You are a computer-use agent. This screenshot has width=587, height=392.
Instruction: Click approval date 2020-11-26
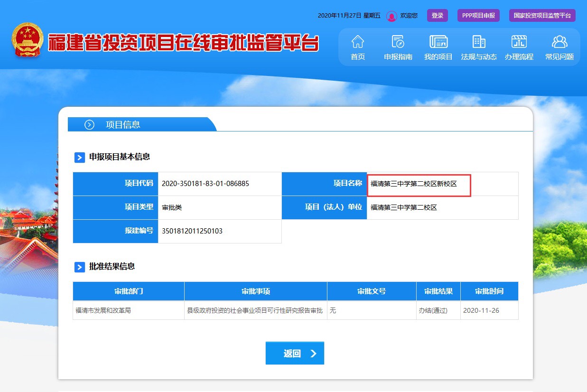(481, 310)
